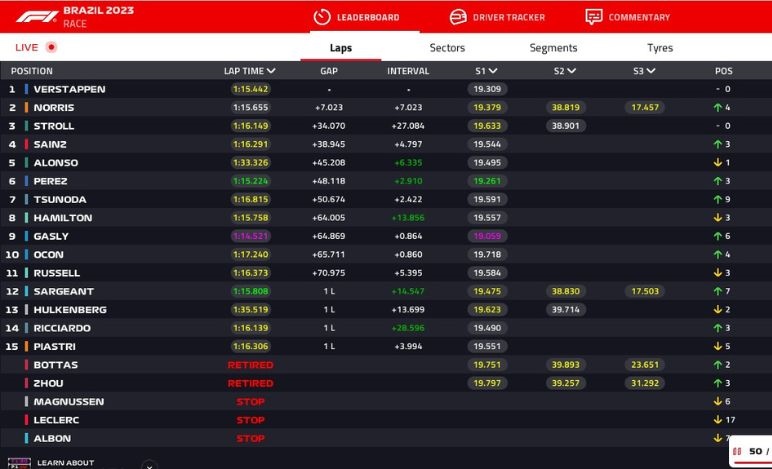Click the Leaderboard stopwatch icon
The image size is (772, 469).
[x=322, y=17]
